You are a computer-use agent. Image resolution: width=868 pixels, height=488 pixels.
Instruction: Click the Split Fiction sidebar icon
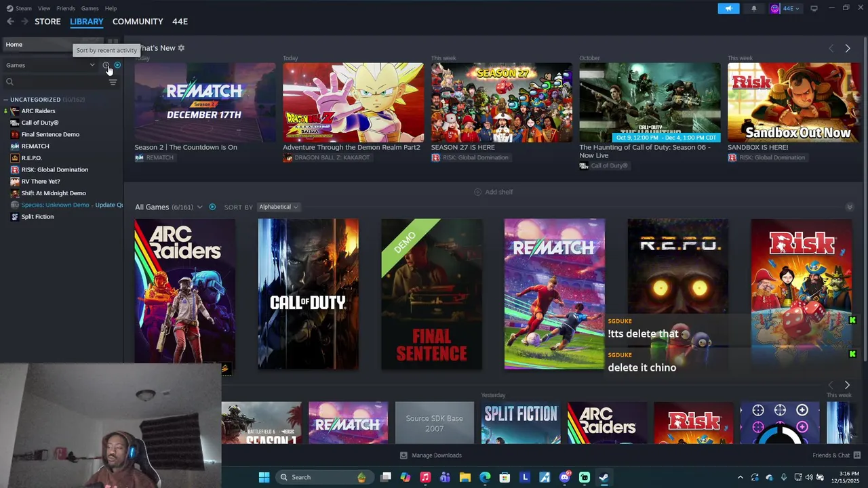(15, 217)
